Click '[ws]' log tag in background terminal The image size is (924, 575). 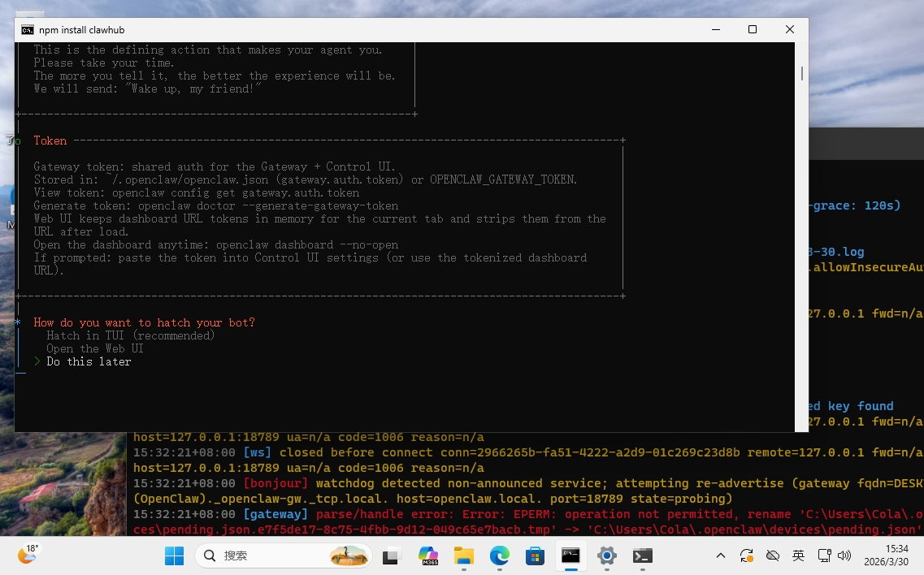coord(258,452)
